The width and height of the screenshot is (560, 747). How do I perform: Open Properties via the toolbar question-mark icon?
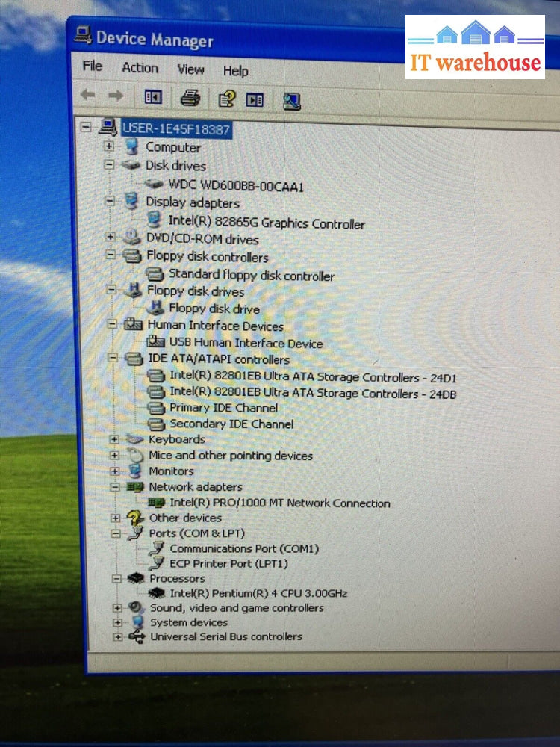point(227,99)
